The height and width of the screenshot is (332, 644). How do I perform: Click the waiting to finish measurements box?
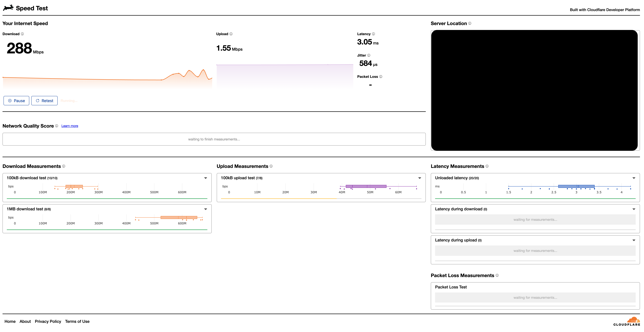click(214, 139)
